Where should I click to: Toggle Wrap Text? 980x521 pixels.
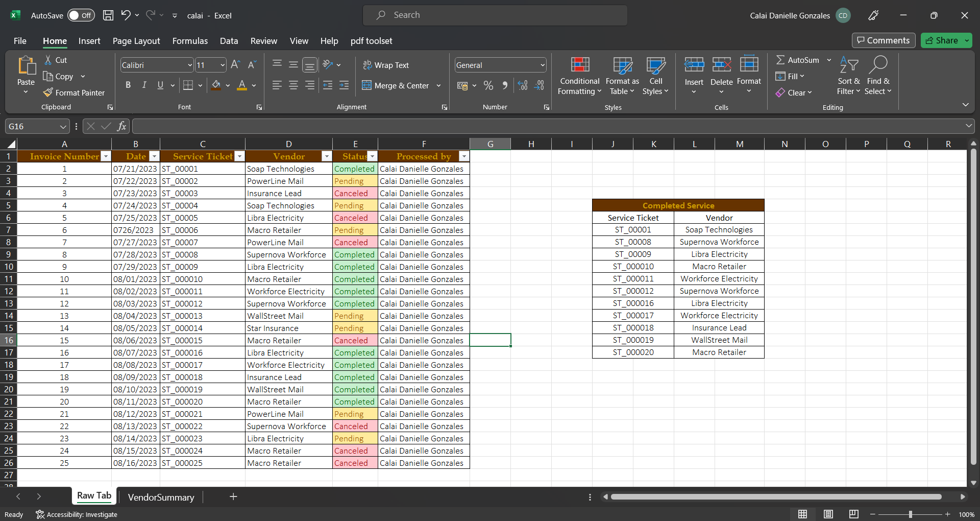point(386,65)
